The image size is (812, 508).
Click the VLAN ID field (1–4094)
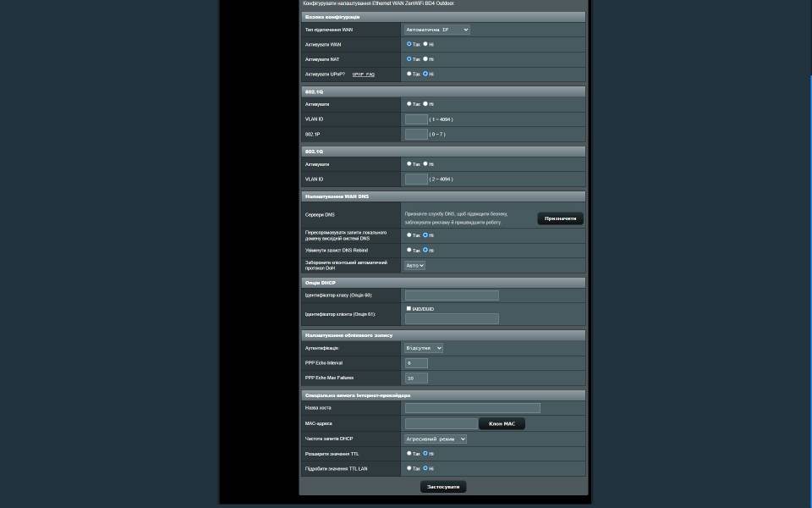click(416, 119)
